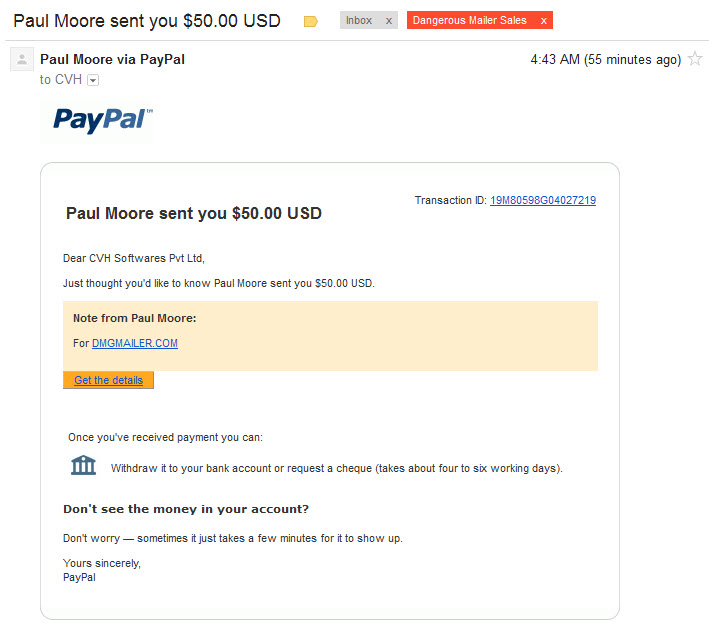Click the Note from Paul Moore box
The width and height of the screenshot is (709, 623).
click(331, 336)
